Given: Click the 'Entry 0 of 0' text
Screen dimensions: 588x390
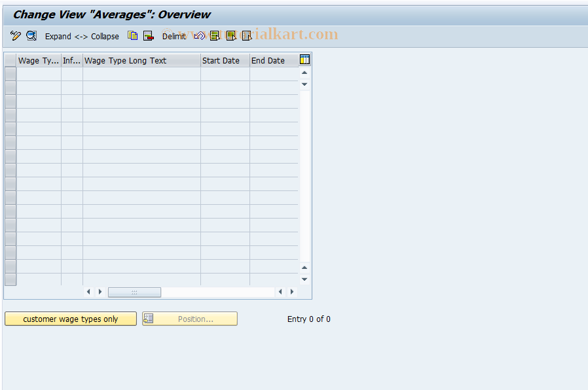Looking at the screenshot, I should coord(308,319).
